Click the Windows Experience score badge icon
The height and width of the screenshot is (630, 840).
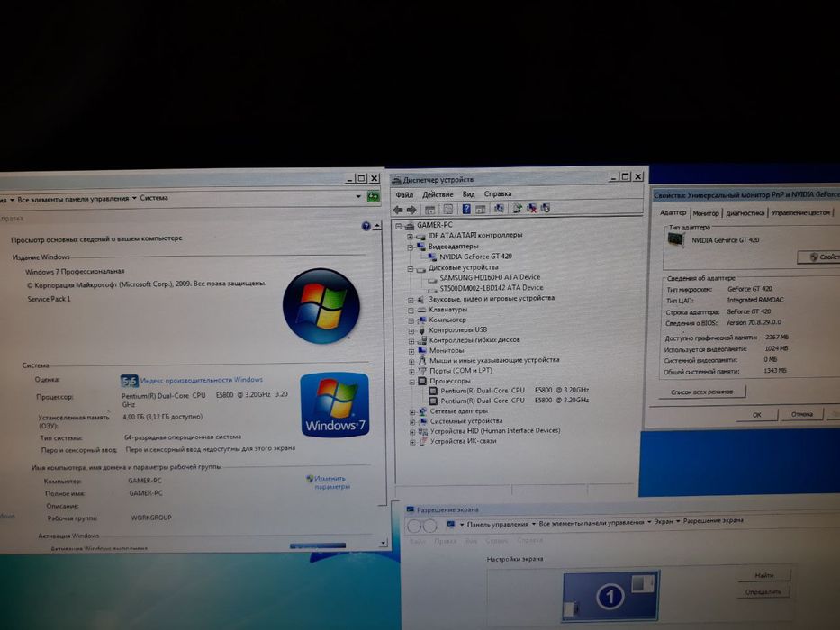(x=129, y=381)
